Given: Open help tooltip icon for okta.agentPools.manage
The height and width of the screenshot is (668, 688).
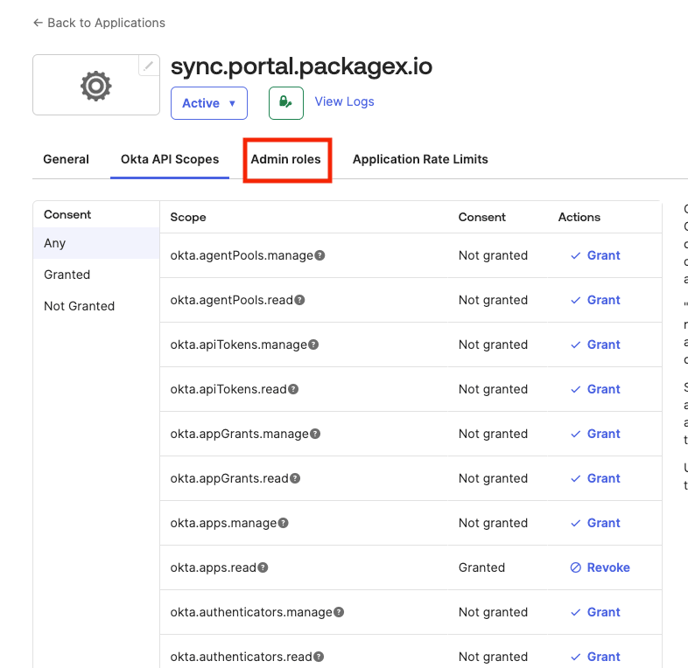Looking at the screenshot, I should point(320,256).
